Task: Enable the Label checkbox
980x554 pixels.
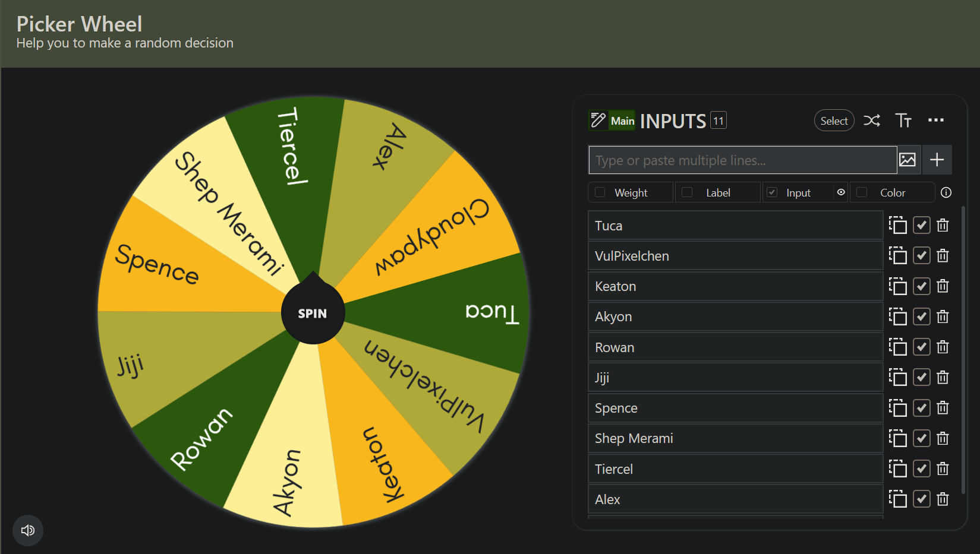Action: coord(688,192)
